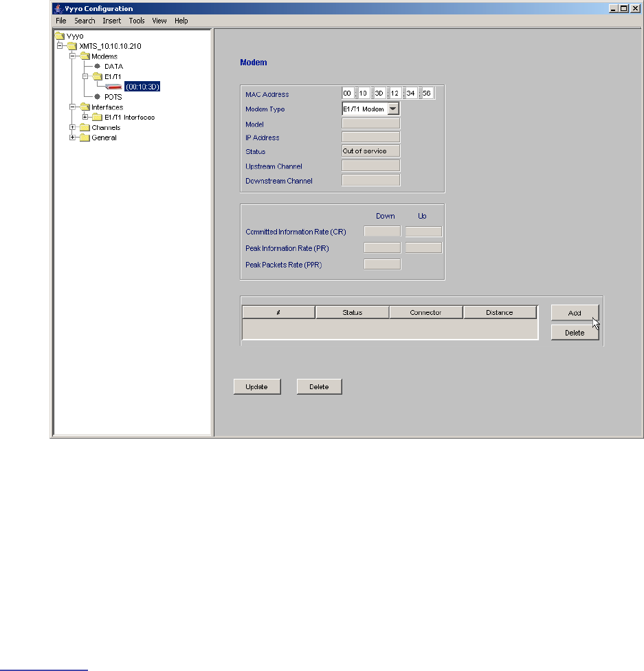The width and height of the screenshot is (644, 671).
Task: Click the Interfaces folder icon
Action: [85, 107]
